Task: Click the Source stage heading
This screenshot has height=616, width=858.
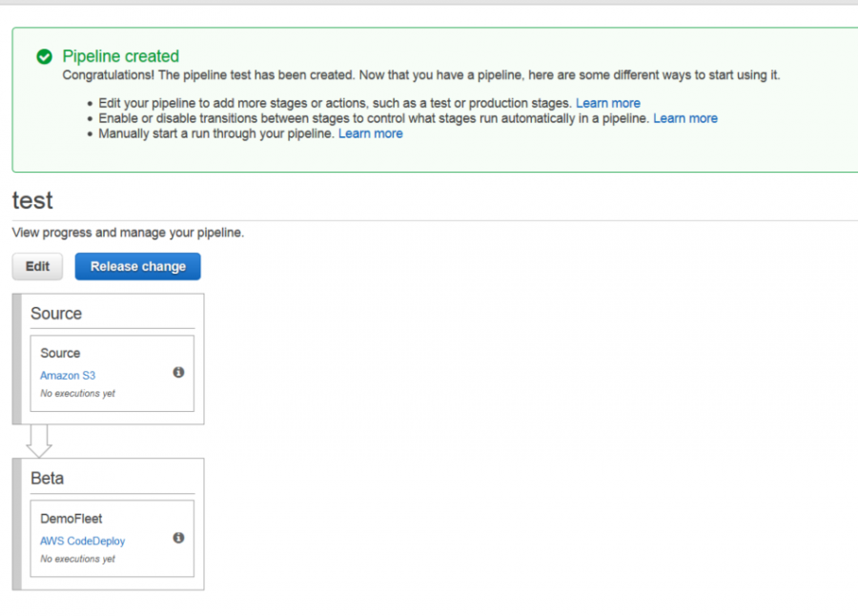Action: pos(56,313)
